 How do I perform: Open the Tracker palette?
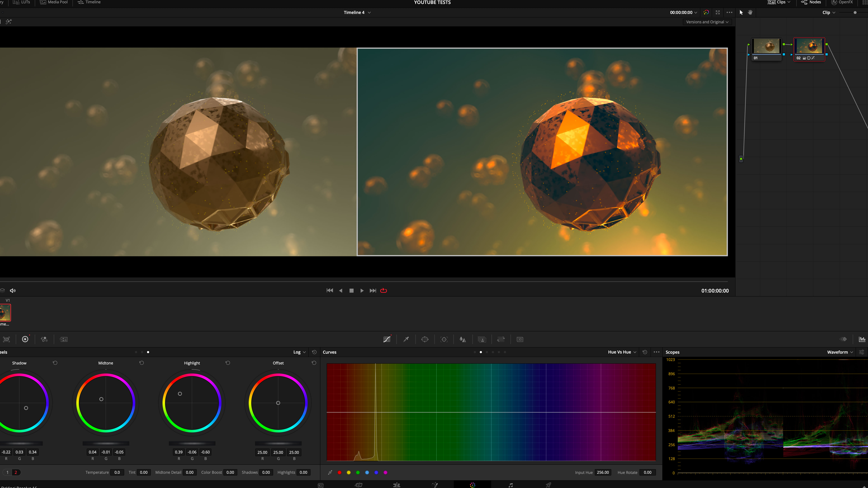pos(444,339)
